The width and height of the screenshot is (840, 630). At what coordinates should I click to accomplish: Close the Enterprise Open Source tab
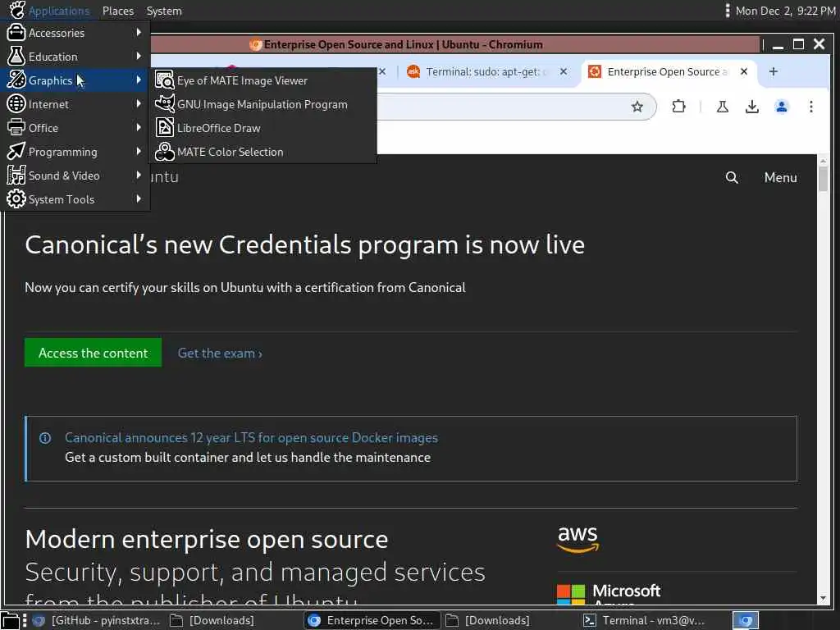743,71
